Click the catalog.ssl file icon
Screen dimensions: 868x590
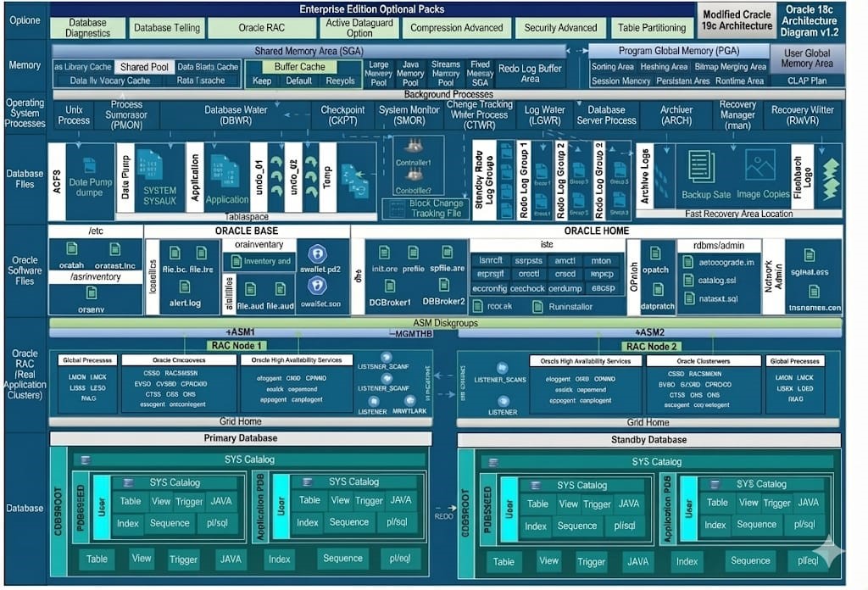coord(687,280)
